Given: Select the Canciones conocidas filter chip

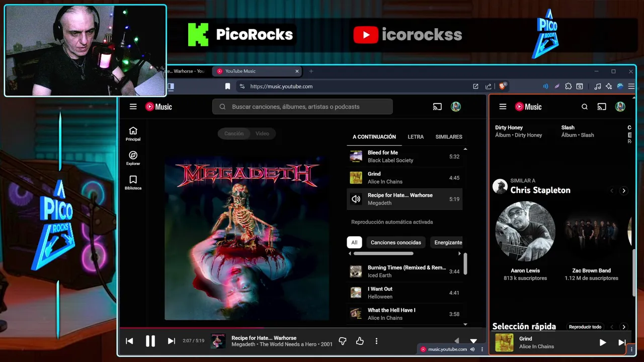Looking at the screenshot, I should coord(396,242).
